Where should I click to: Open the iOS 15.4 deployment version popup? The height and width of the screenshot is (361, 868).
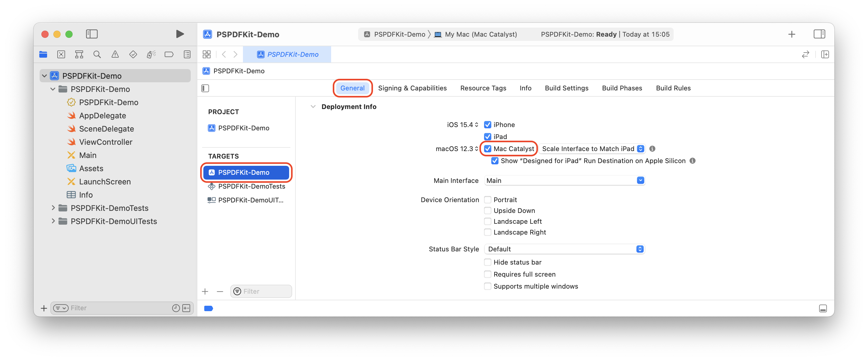coord(462,125)
